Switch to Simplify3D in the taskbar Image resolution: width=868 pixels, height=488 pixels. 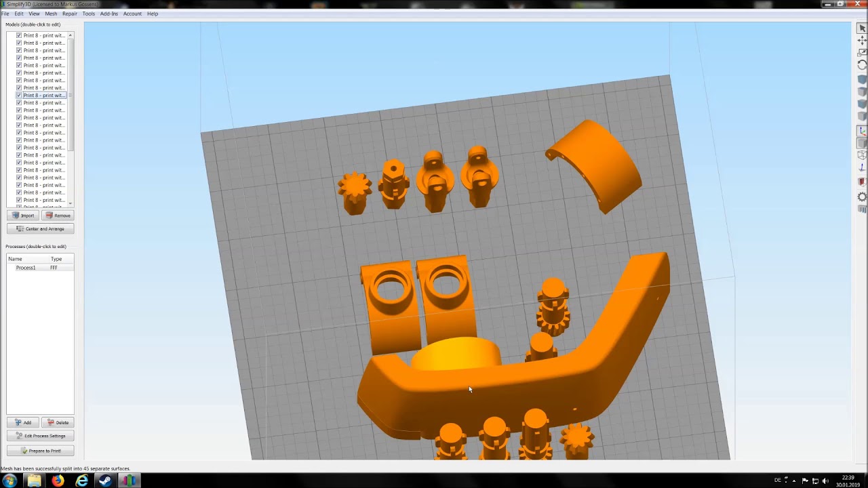point(129,481)
